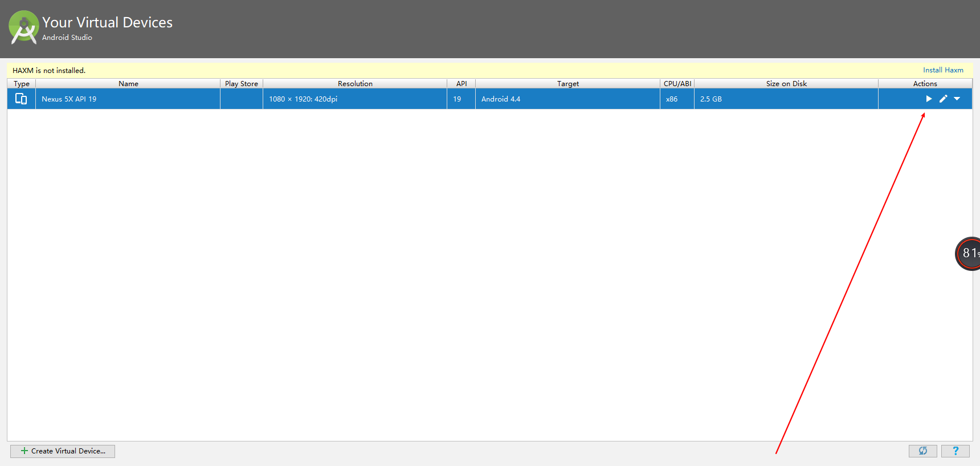Image resolution: width=980 pixels, height=466 pixels.
Task: Edit the Nexus 5X API 19 device
Action: tap(944, 99)
